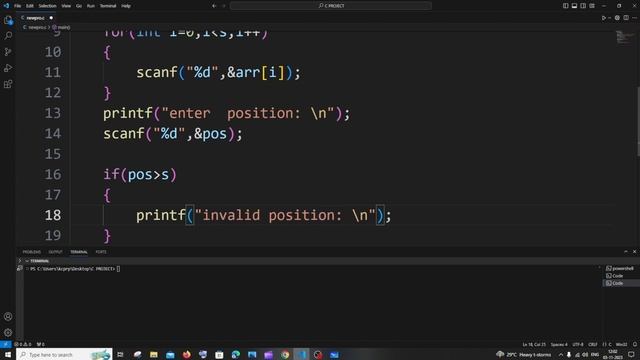Toggle bottom panel layout button
Viewport: 640px width, 360px height.
574,6
